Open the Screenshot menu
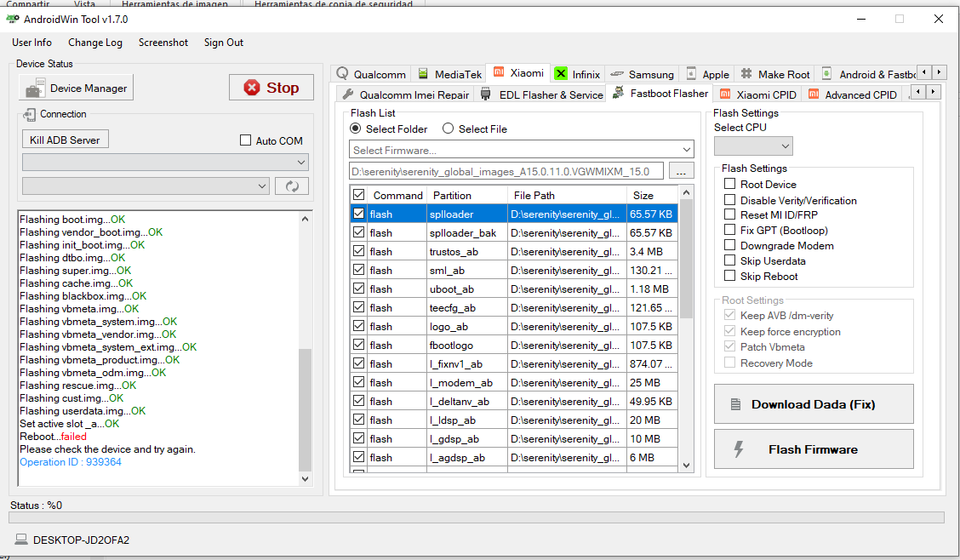Screen dimensions: 960x560 [x=163, y=43]
